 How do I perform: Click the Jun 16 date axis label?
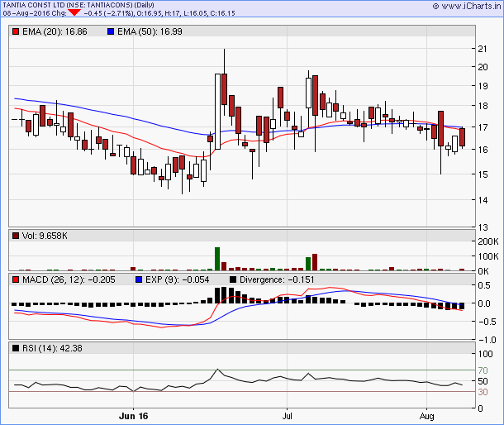tap(133, 416)
